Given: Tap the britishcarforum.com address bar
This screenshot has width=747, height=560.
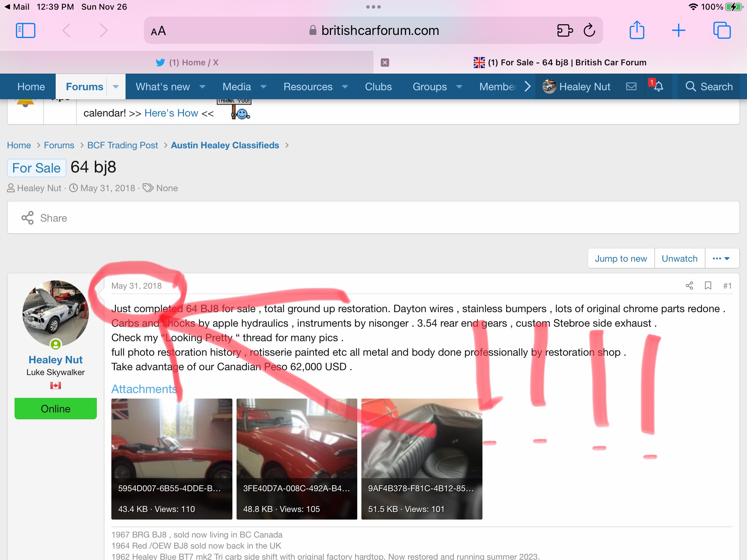Looking at the screenshot, I should 373,30.
